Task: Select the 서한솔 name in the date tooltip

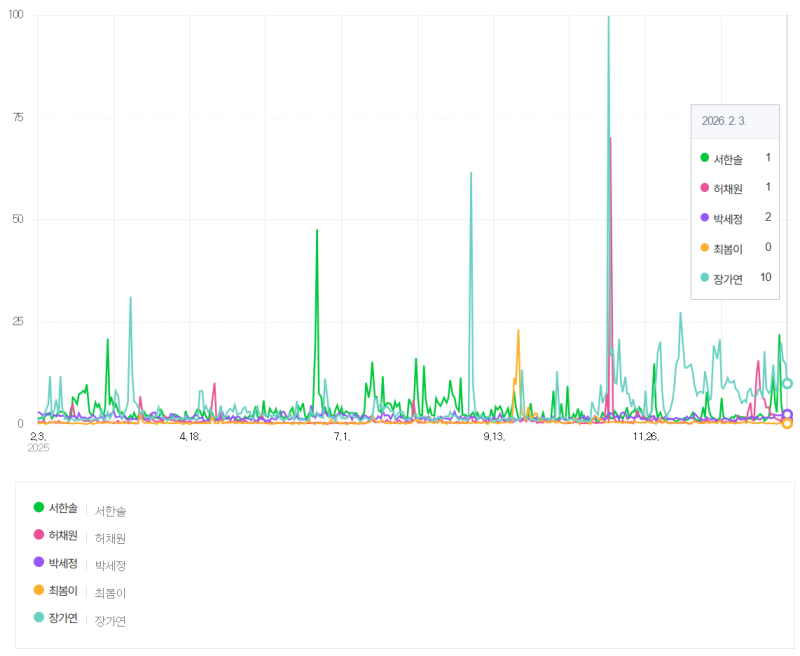Action: point(728,160)
